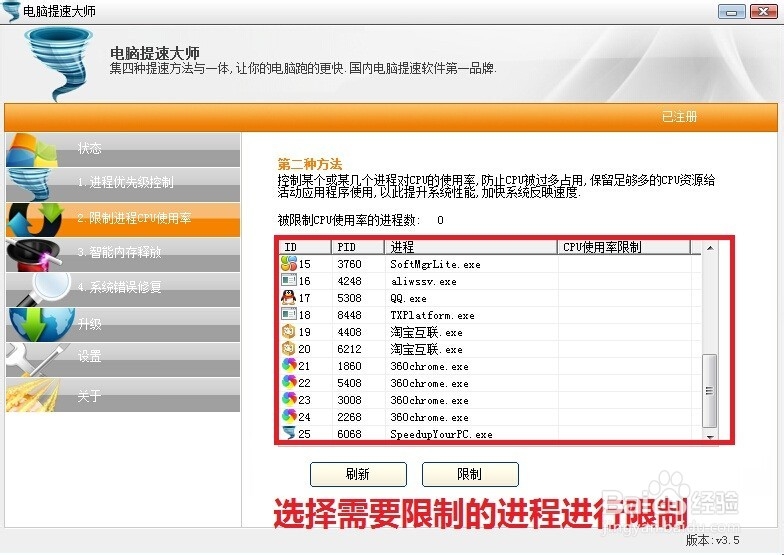The image size is (784, 555).
Task: Click PID 4248 cell
Action: 349,281
